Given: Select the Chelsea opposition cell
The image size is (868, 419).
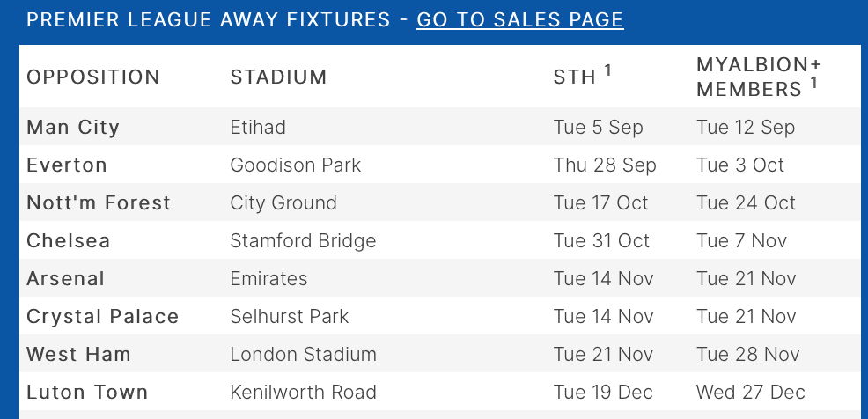Looking at the screenshot, I should click(x=68, y=241).
